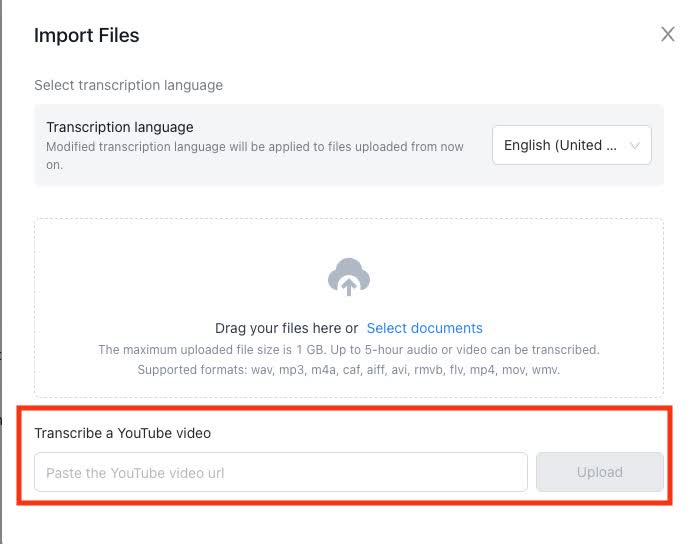The width and height of the screenshot is (694, 544).
Task: Focus the Paste the YouTube video url field
Action: click(281, 472)
